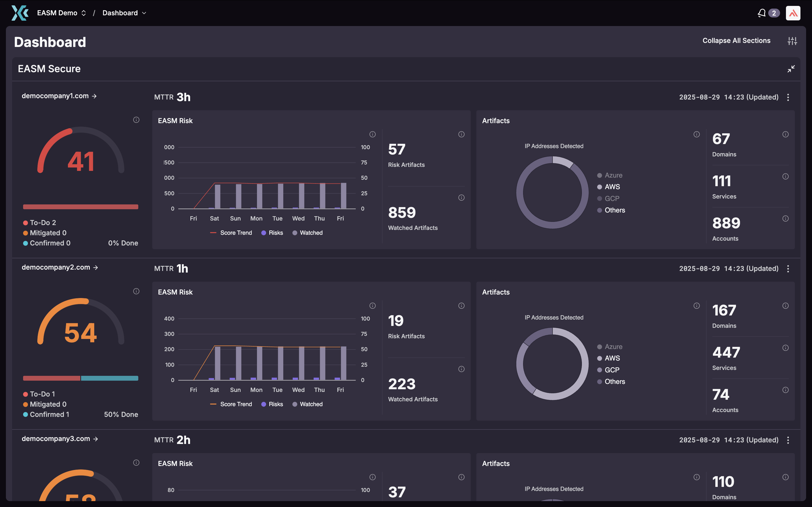This screenshot has height=507, width=812.
Task: Open options menu for democompany3 card
Action: coord(788,440)
